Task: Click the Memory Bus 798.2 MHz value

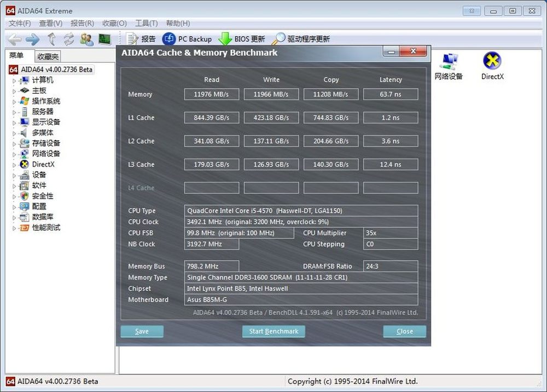Action: [x=211, y=266]
